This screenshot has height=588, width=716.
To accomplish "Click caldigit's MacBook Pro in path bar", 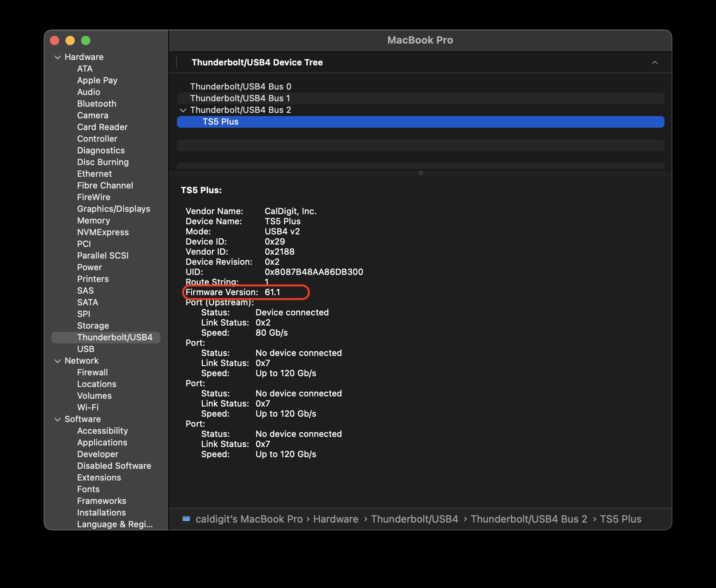I will click(249, 519).
